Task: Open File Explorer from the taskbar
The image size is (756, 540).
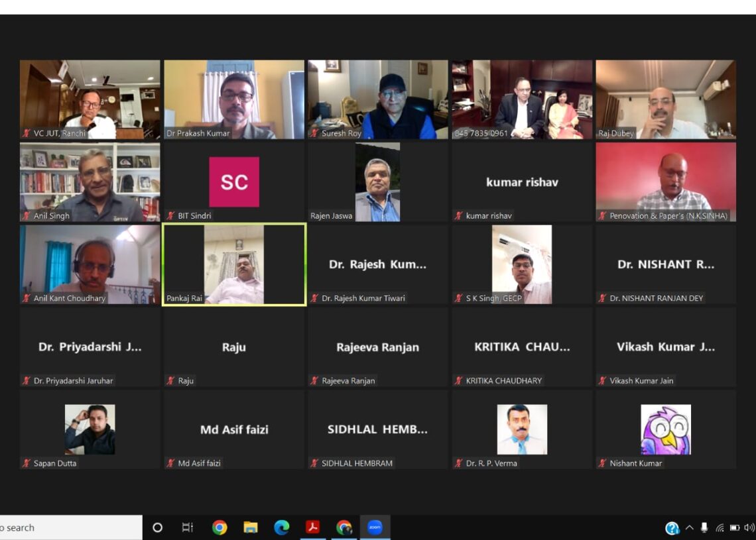Action: [251, 527]
